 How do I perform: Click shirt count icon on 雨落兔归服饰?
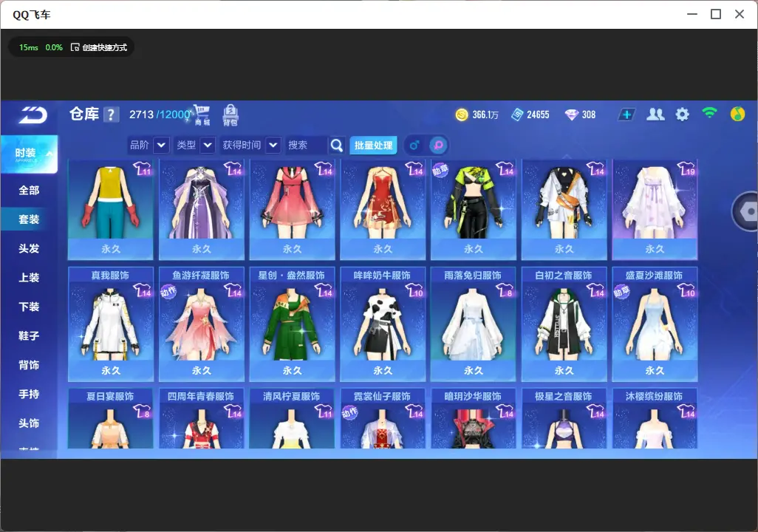[504, 290]
